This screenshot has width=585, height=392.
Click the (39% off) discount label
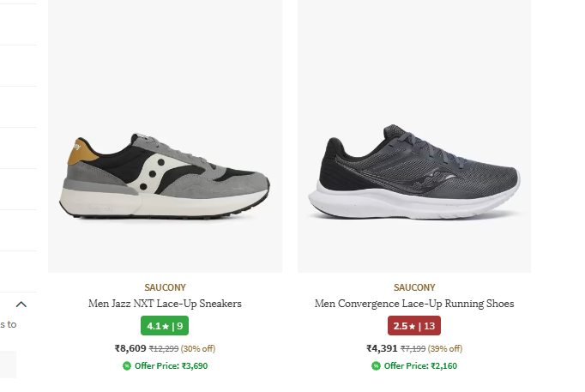[445, 349]
